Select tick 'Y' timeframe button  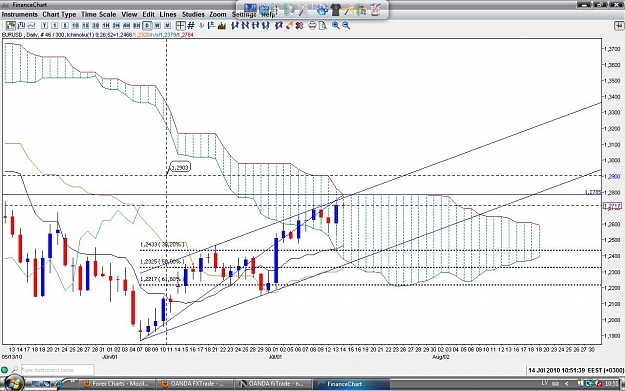point(45,26)
